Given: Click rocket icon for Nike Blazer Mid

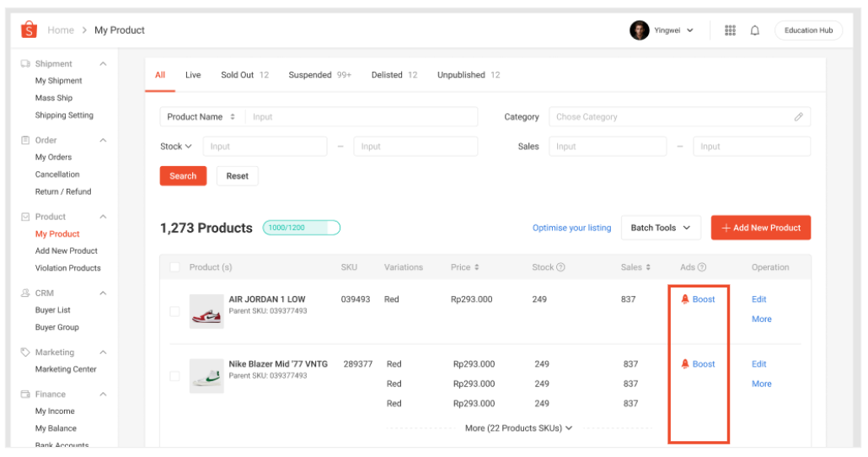Looking at the screenshot, I should pyautogui.click(x=685, y=364).
